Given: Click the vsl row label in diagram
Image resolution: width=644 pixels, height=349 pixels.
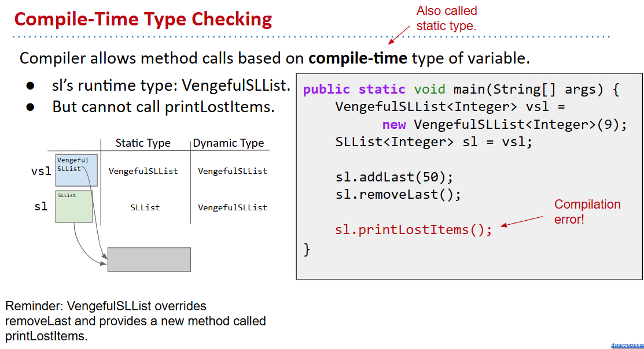Looking at the screenshot, I should pos(41,171).
